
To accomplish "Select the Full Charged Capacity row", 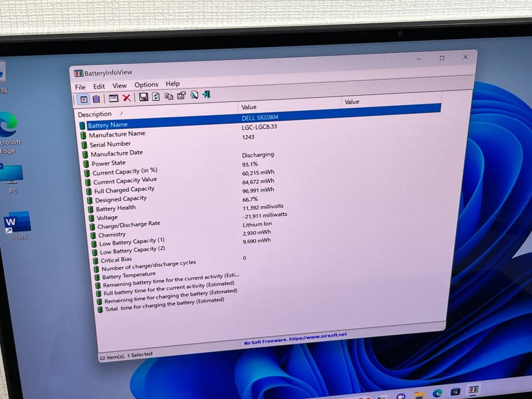I will pyautogui.click(x=124, y=190).
